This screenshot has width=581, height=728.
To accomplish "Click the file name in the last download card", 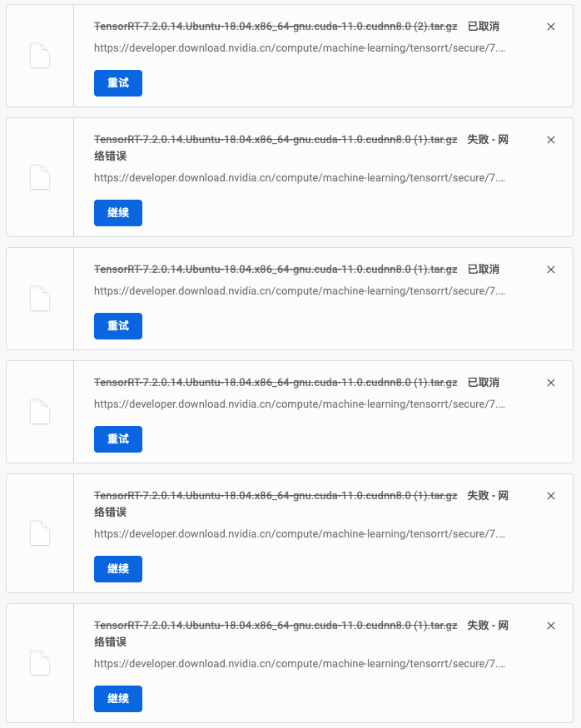I will click(x=276, y=626).
